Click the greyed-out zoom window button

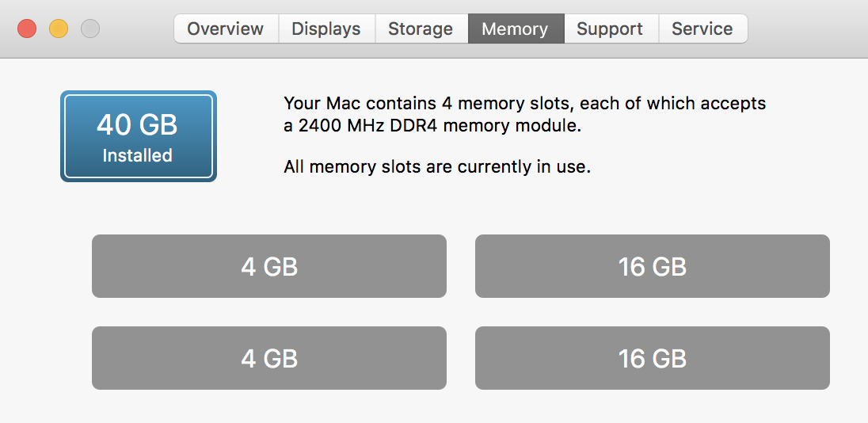tap(90, 29)
